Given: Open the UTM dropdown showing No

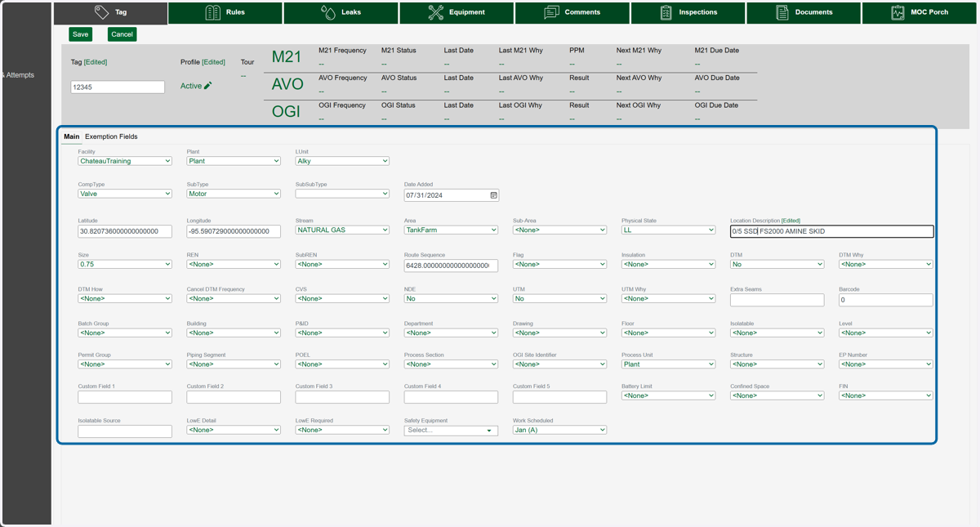Looking at the screenshot, I should pyautogui.click(x=559, y=298).
